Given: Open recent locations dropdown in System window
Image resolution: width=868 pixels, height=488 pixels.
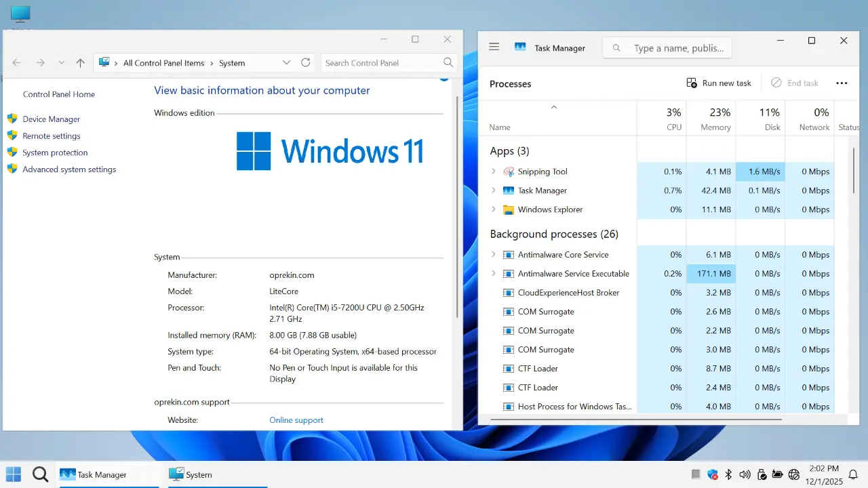Looking at the screenshot, I should pos(62,63).
